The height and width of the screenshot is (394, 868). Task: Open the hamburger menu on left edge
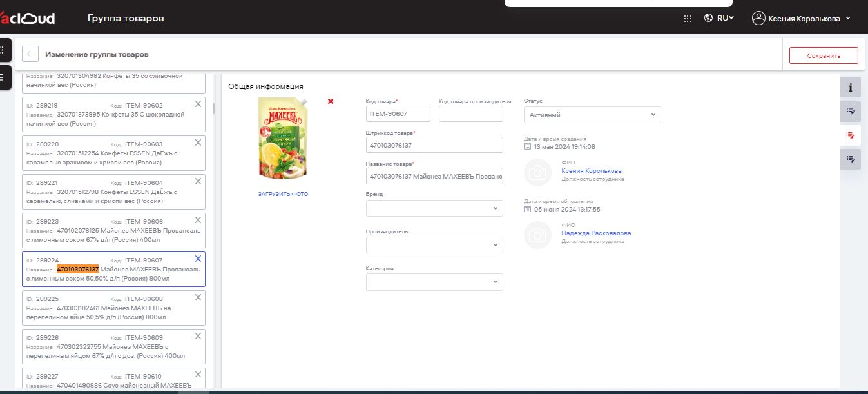pyautogui.click(x=5, y=77)
